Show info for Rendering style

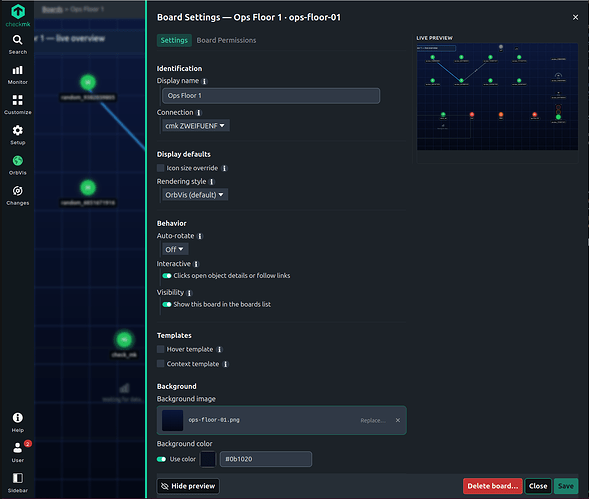tap(211, 182)
